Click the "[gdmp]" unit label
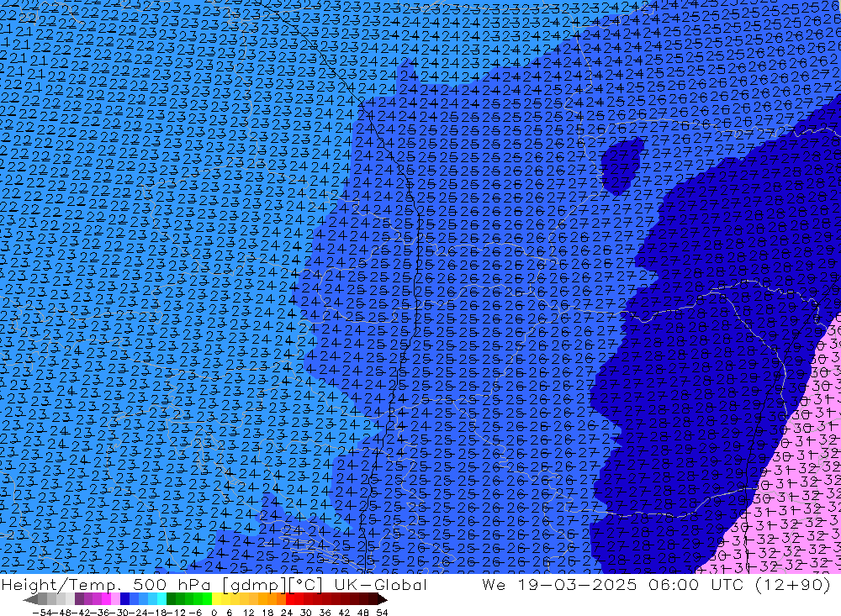The image size is (841, 616). coord(255,585)
